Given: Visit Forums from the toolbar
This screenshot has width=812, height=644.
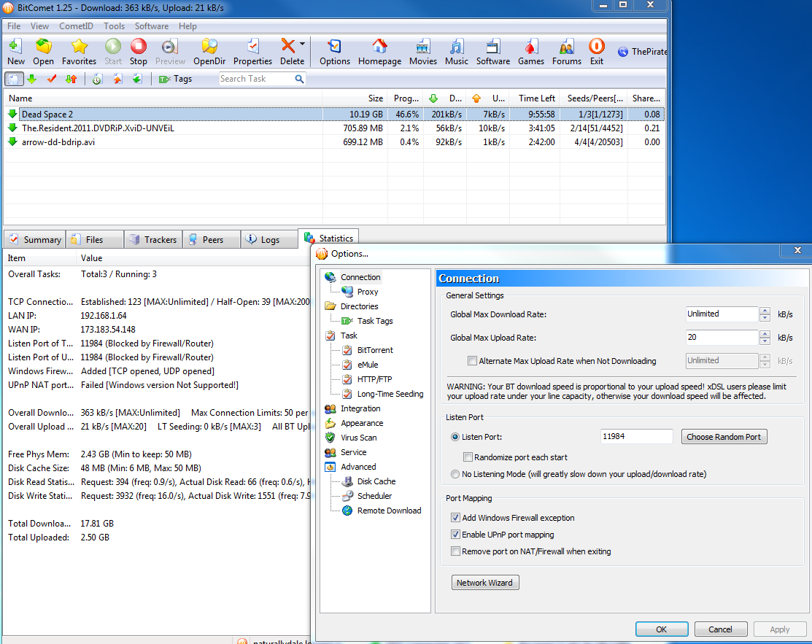Looking at the screenshot, I should point(567,52).
